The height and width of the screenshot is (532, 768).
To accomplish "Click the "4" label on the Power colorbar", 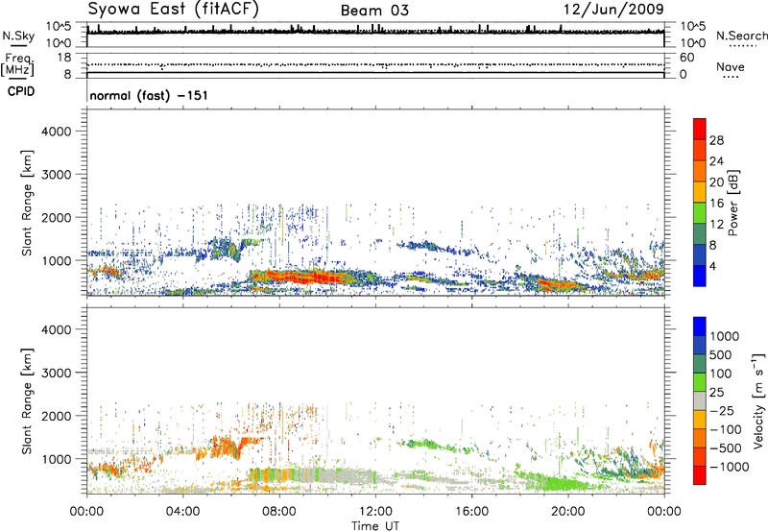I will (712, 267).
